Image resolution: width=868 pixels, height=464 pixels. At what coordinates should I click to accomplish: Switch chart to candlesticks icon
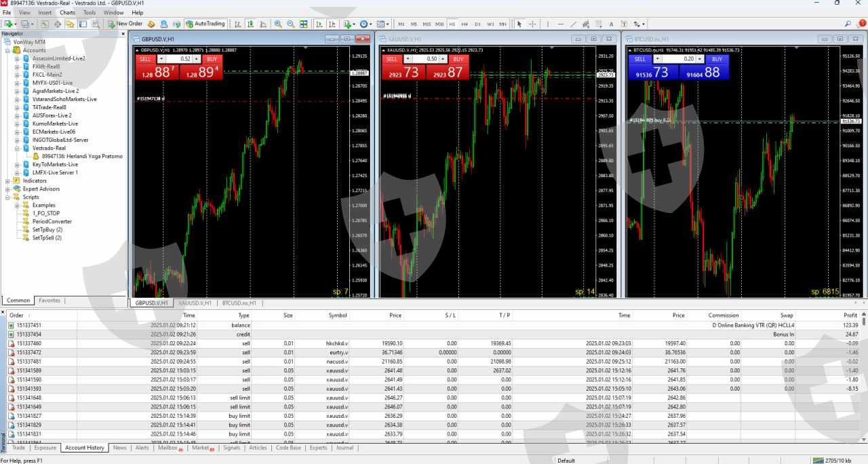(x=250, y=24)
